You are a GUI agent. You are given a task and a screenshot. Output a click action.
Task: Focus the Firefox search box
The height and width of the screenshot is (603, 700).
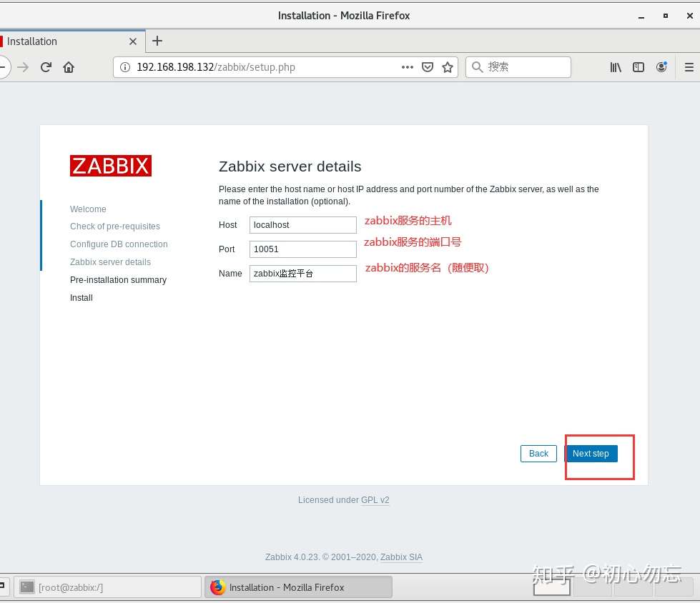point(518,67)
